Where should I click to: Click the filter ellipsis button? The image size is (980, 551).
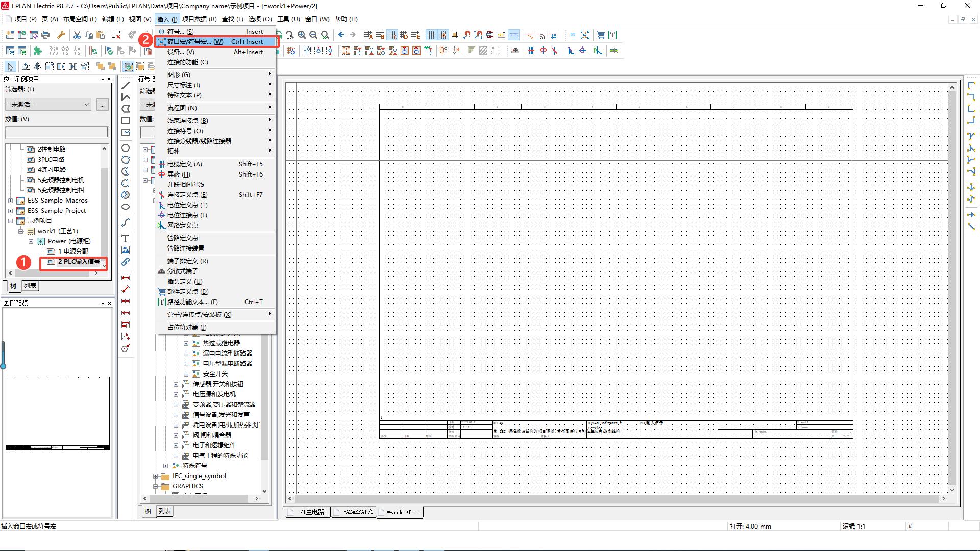pyautogui.click(x=102, y=104)
